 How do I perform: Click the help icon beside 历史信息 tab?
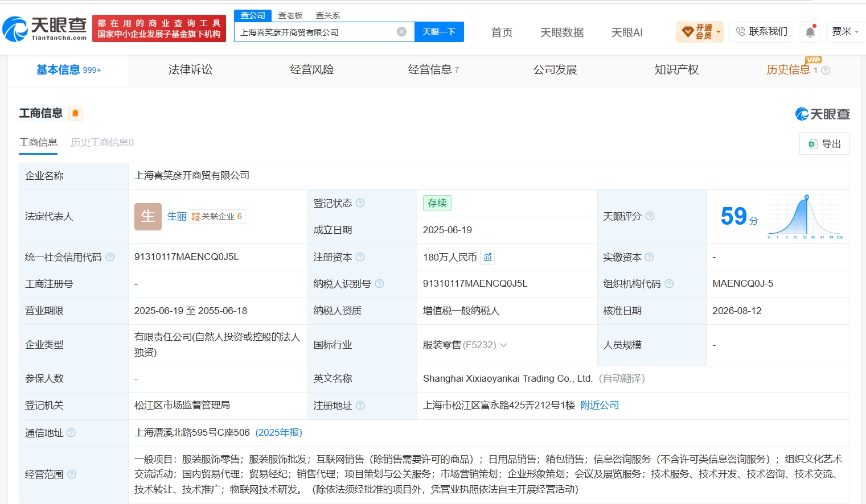(826, 71)
